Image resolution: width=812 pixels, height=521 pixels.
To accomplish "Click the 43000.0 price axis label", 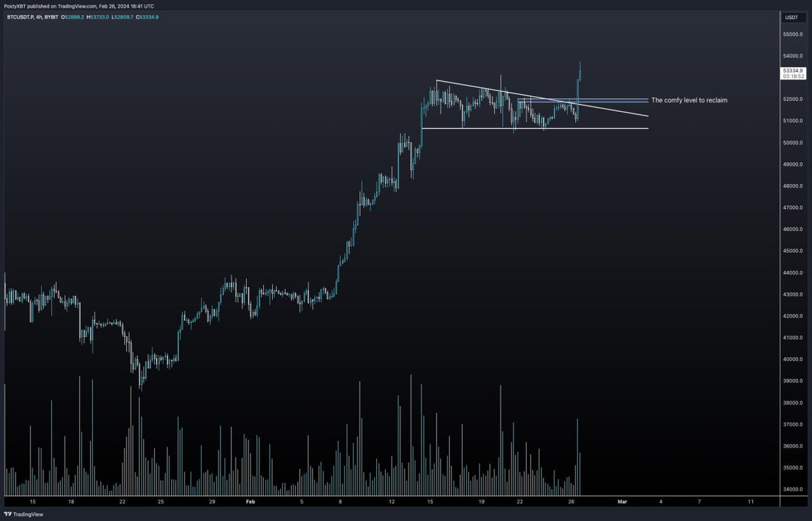I will tap(793, 294).
